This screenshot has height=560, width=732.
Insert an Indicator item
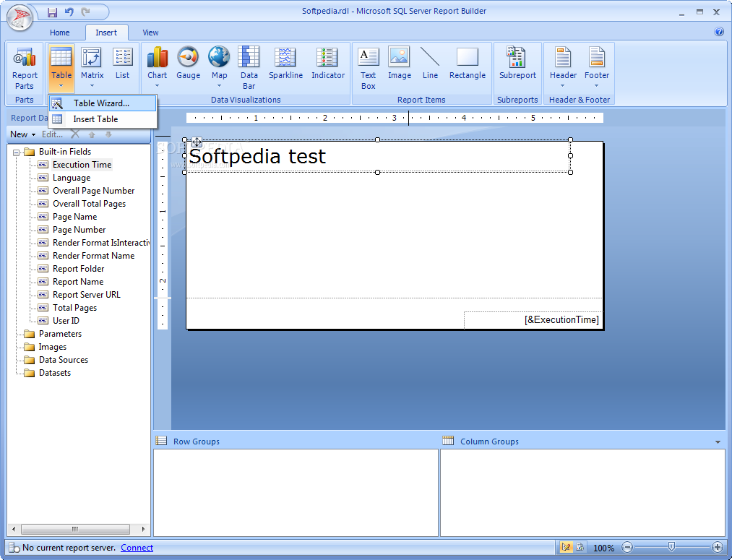[328, 64]
